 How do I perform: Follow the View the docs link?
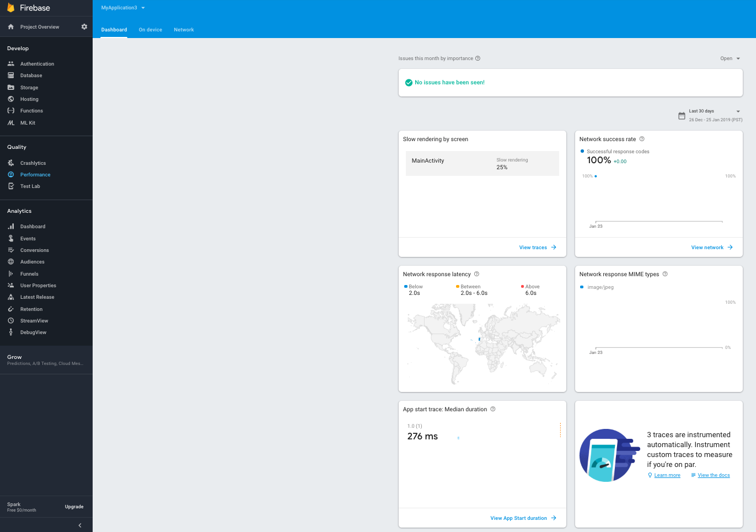point(713,475)
